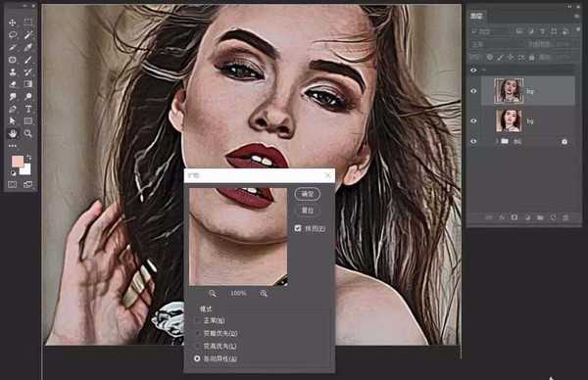Viewport: 588px width, 380px height.
Task: Choose the first mode radio option
Action: pyautogui.click(x=197, y=321)
